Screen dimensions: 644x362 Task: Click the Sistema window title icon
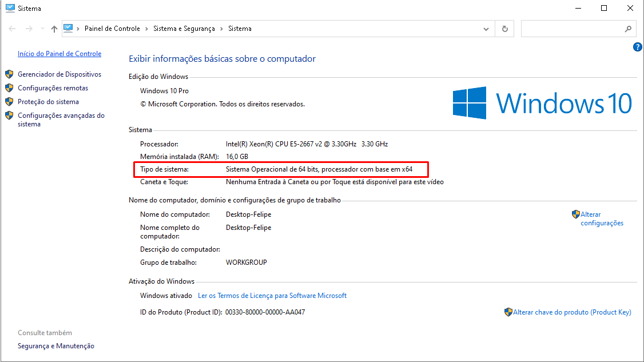point(10,8)
